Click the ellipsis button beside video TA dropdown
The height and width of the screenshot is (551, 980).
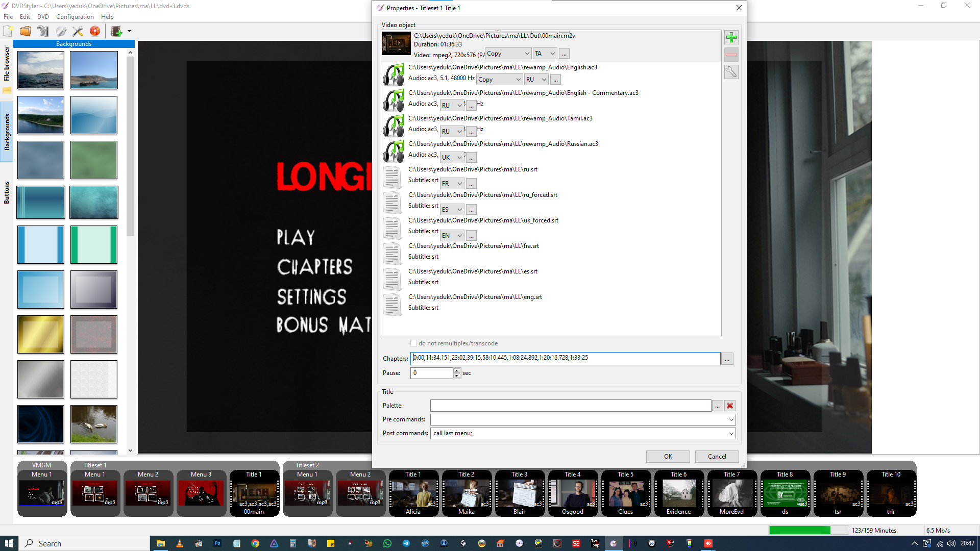(564, 54)
